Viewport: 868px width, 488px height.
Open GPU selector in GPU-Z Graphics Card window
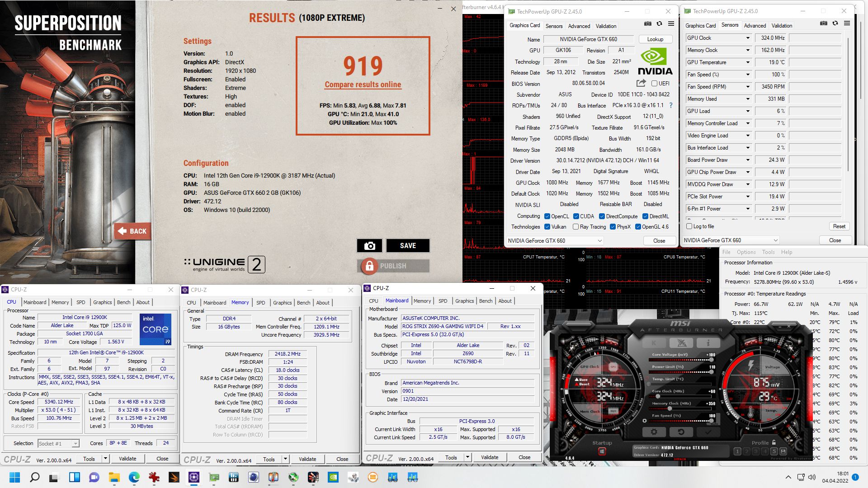coord(555,241)
